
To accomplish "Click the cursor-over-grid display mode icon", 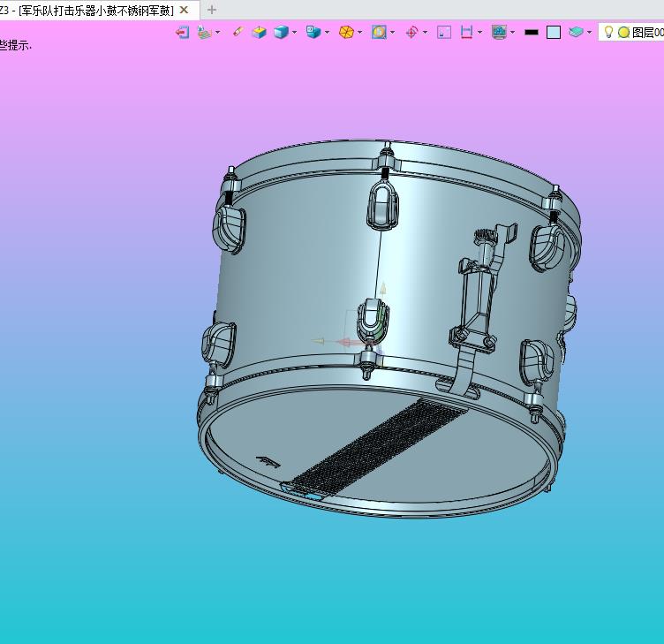I will (x=205, y=32).
